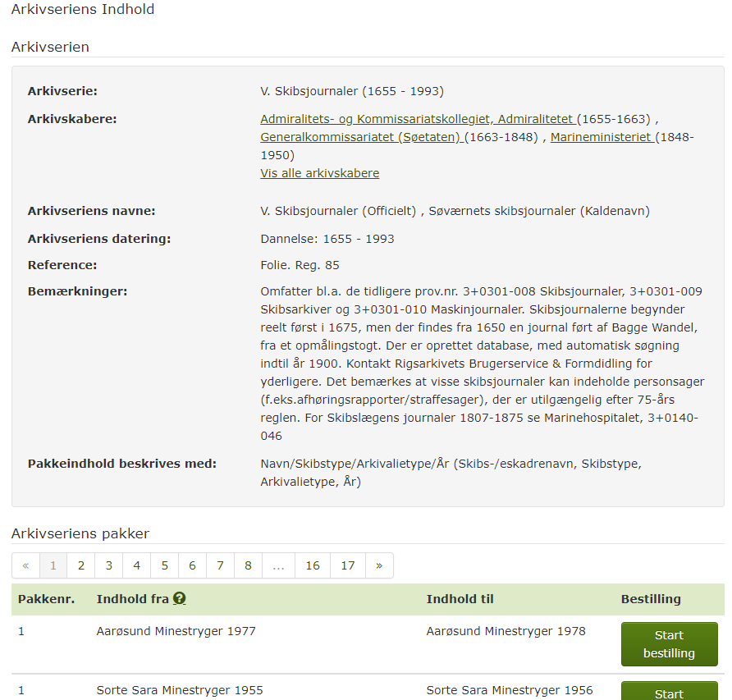Image resolution: width=732 pixels, height=700 pixels.
Task: Click the next page » arrow
Action: point(379,565)
